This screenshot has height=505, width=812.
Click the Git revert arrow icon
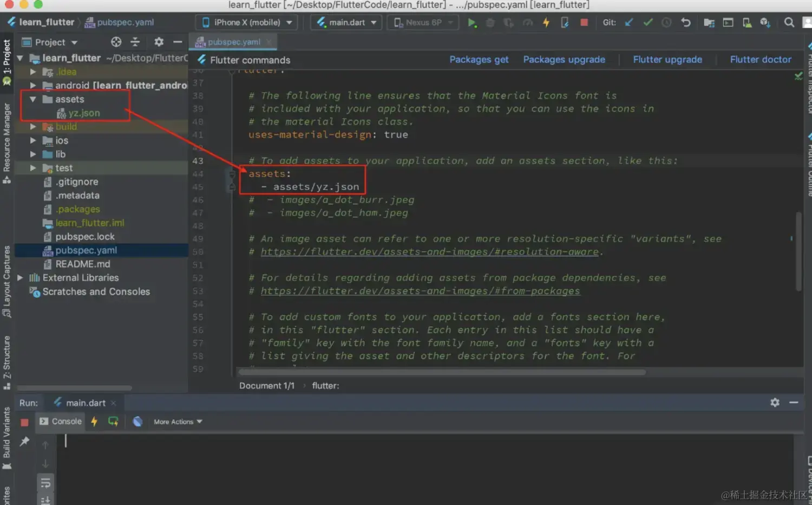pos(686,23)
